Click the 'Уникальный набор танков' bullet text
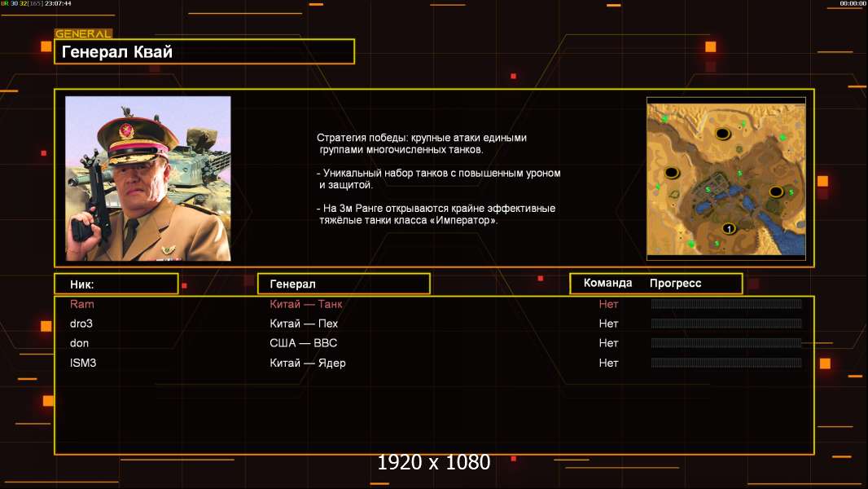The height and width of the screenshot is (489, 868). tap(438, 178)
